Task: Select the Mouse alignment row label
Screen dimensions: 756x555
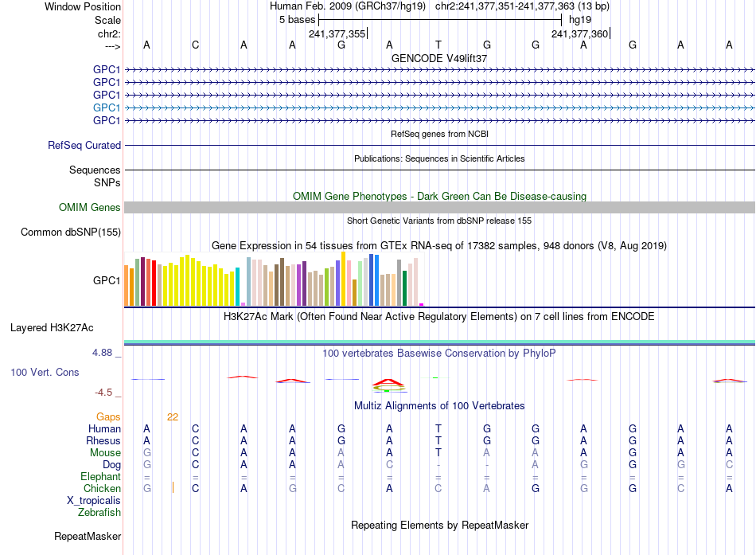Action: pyautogui.click(x=105, y=453)
